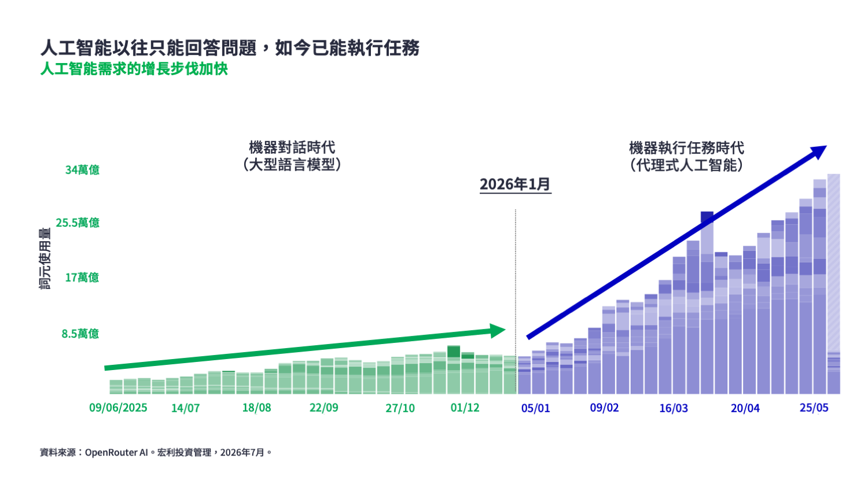
Task: Click the (大型語言模型) label
Action: [x=292, y=165]
